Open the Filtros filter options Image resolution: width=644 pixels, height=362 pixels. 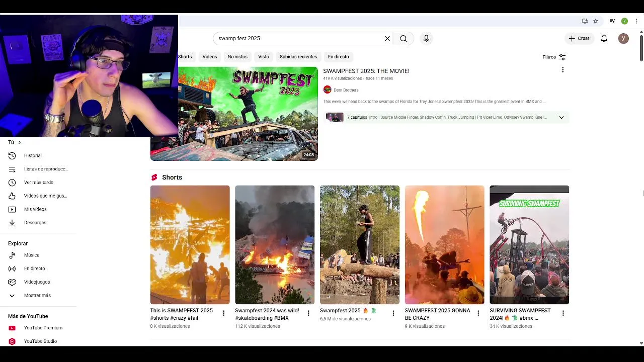click(x=554, y=57)
